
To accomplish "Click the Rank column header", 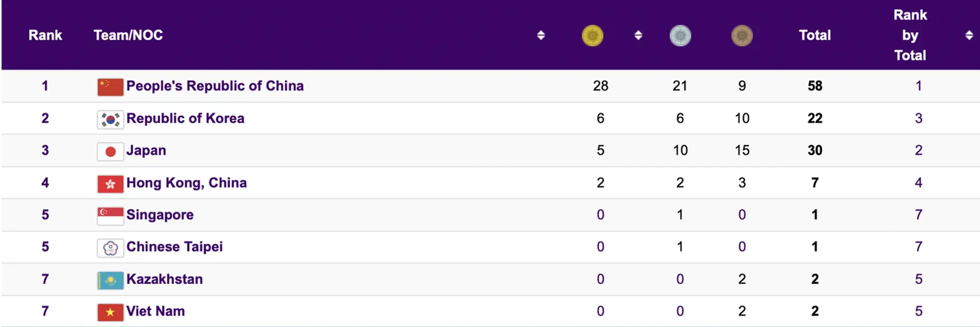I will click(45, 35).
